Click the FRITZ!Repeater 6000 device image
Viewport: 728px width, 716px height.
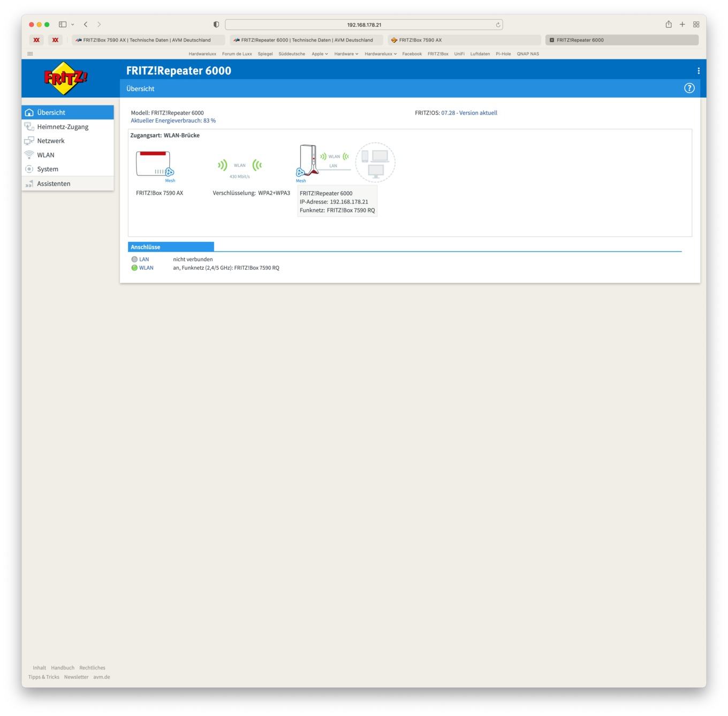point(309,159)
